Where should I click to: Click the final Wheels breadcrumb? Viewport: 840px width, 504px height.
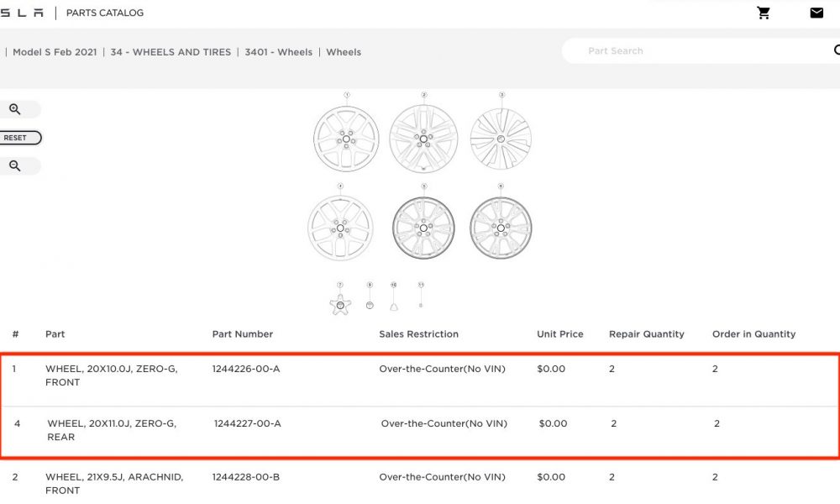[344, 52]
